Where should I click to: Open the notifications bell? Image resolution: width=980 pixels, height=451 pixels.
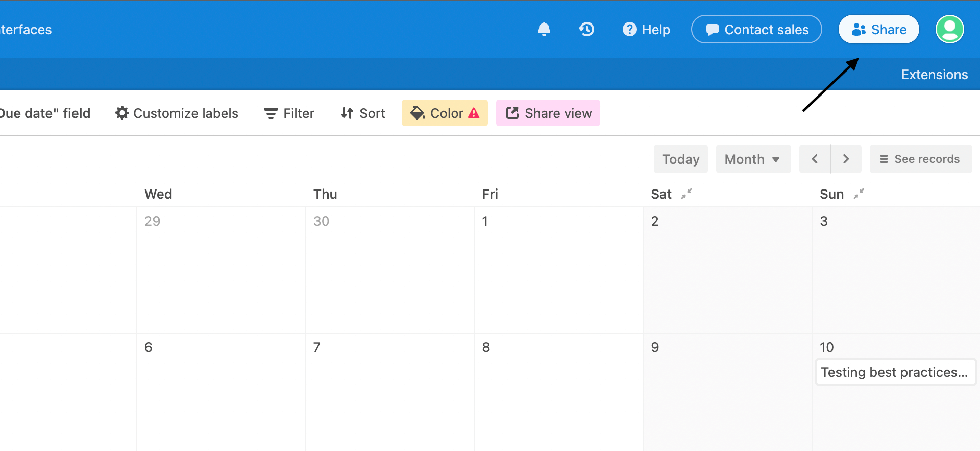coord(544,29)
